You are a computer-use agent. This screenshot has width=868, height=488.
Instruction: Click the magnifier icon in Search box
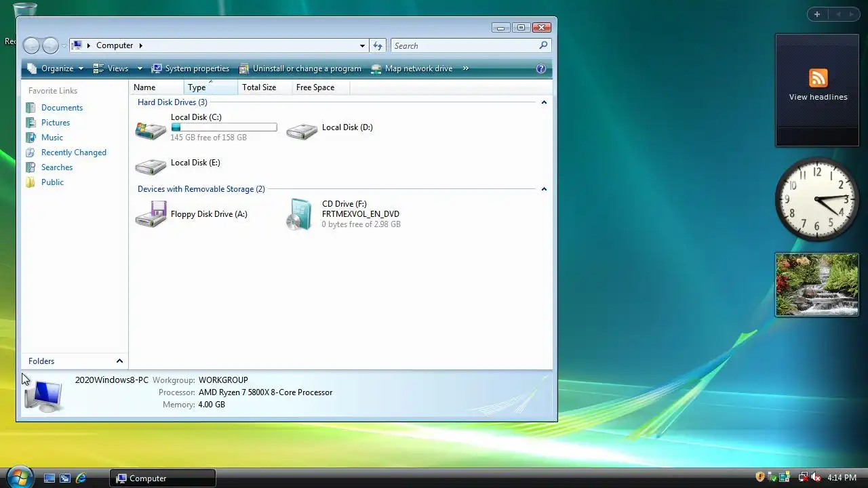pos(543,45)
